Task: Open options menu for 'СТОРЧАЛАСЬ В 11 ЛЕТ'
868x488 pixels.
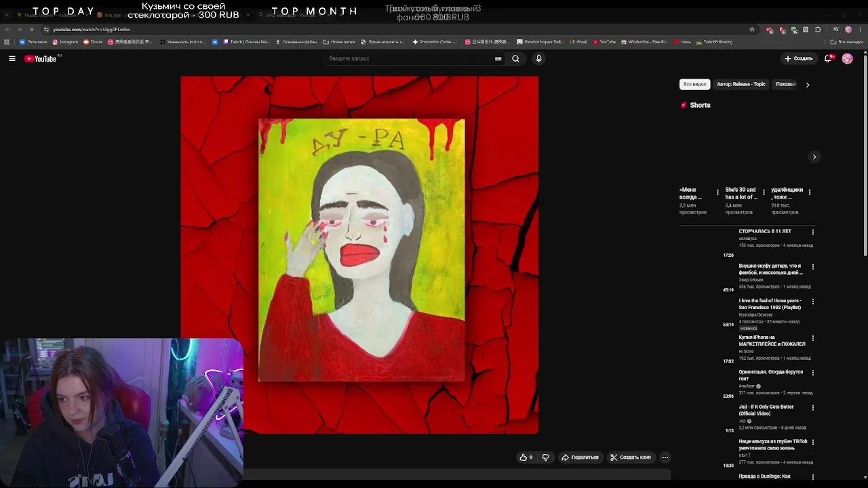Action: pos(813,232)
